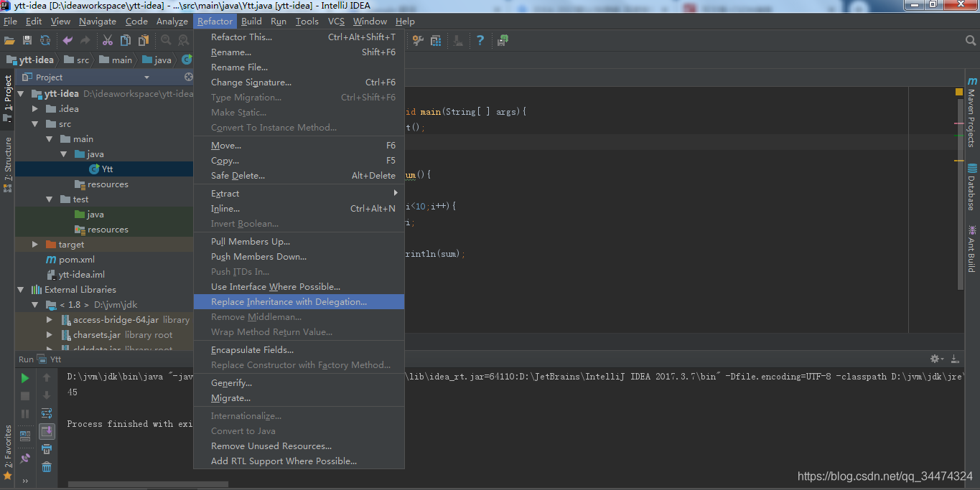
Task: Click the java breadcrumb
Action: point(157,60)
